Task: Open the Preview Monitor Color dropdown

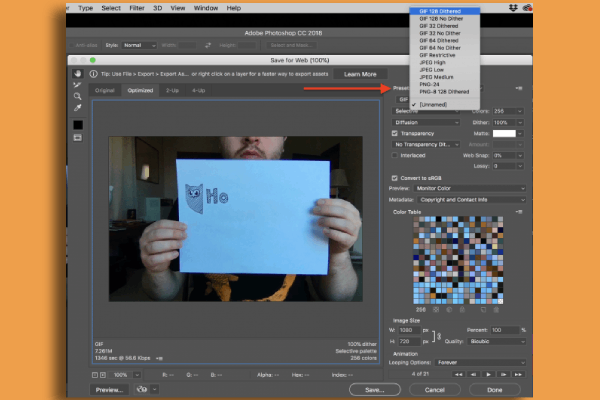Action: click(470, 188)
